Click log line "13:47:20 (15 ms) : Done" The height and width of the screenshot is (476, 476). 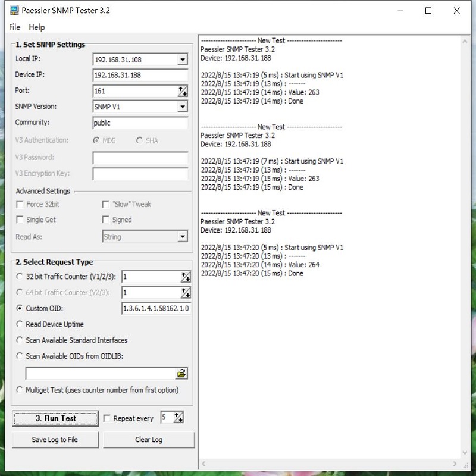click(252, 273)
